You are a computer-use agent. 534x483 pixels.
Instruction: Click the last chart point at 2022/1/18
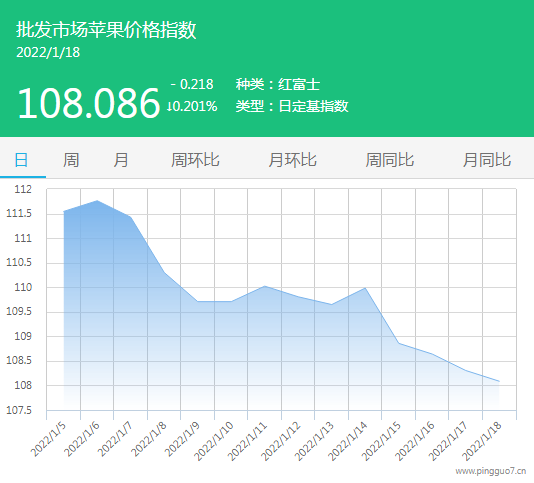tap(499, 381)
